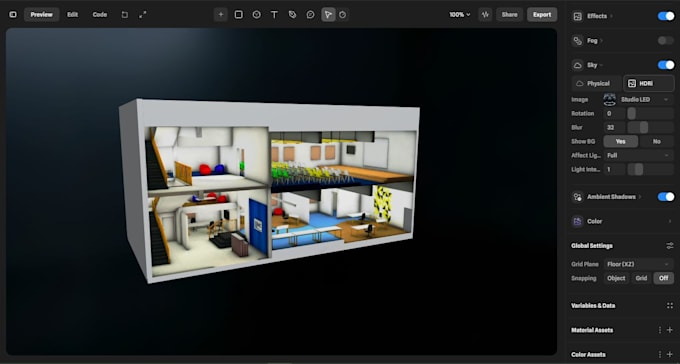Viewport: 680px width, 364px height.
Task: Click the Studio LED HDRI preview thumbnail
Action: pyautogui.click(x=610, y=99)
